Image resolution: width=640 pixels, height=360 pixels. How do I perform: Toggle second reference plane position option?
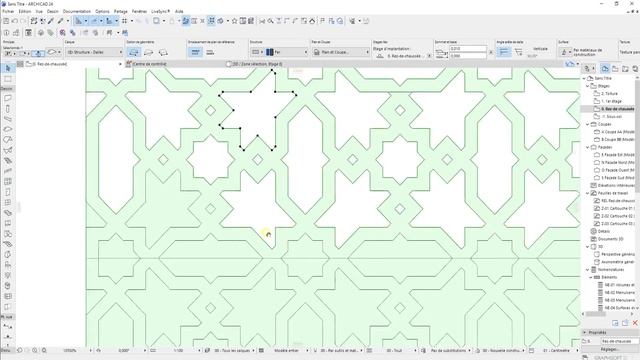pyautogui.click(x=210, y=52)
